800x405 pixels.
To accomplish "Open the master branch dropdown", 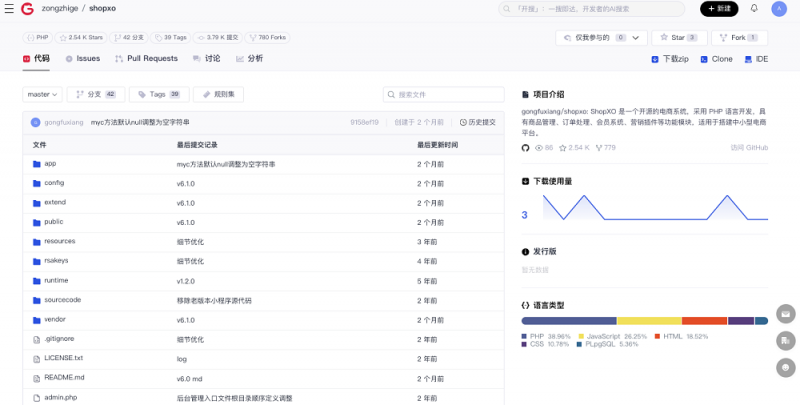I will pyautogui.click(x=42, y=94).
